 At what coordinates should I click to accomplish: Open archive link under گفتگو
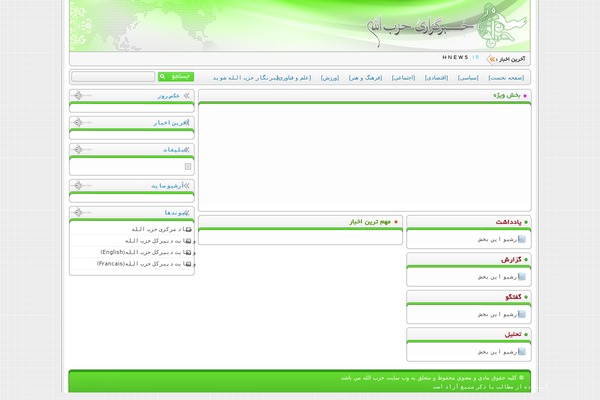coord(497,314)
